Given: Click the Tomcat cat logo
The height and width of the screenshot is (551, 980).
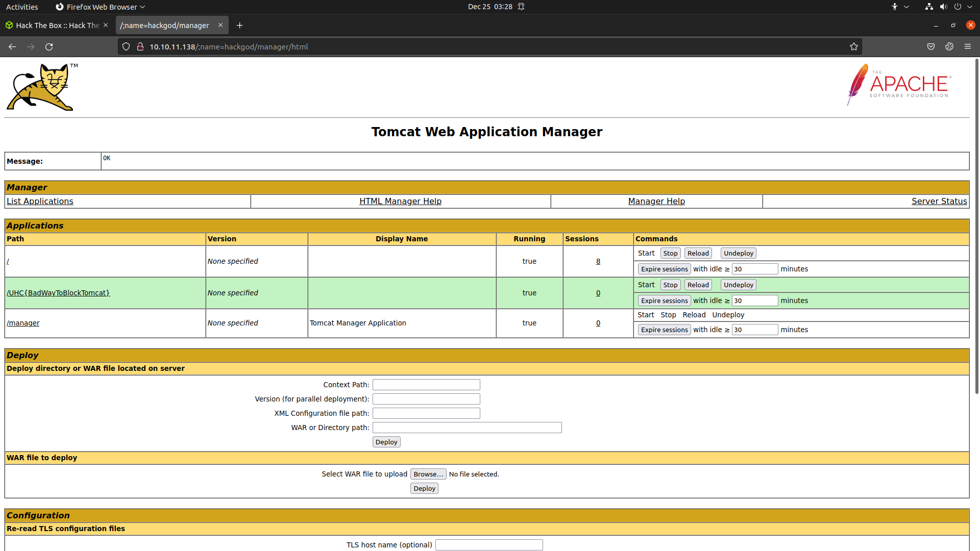Looking at the screenshot, I should [41, 87].
